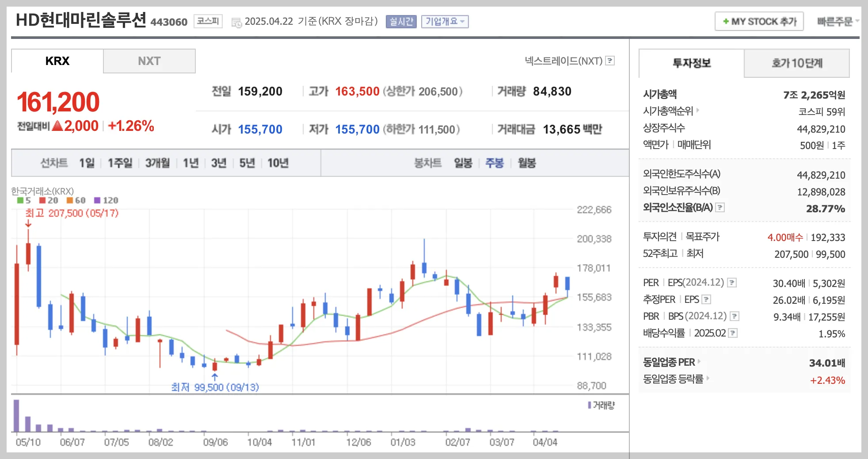Click 전일 value 159,200
Viewport: 868px width, 459px height.
point(260,92)
